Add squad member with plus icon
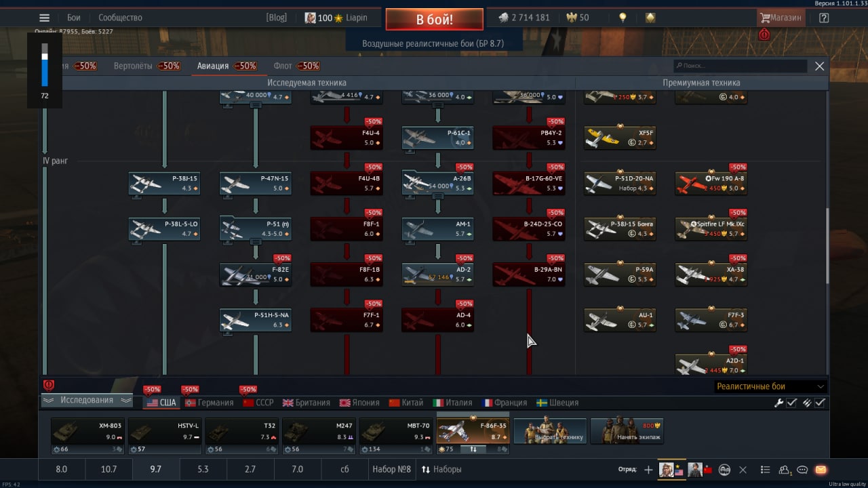868x488 pixels. 648,470
